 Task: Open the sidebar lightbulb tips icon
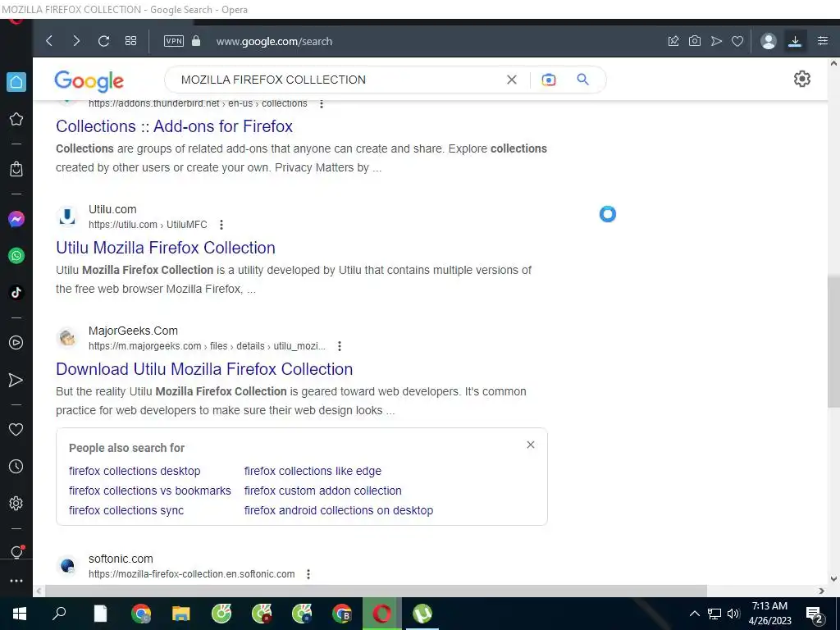pyautogui.click(x=16, y=552)
